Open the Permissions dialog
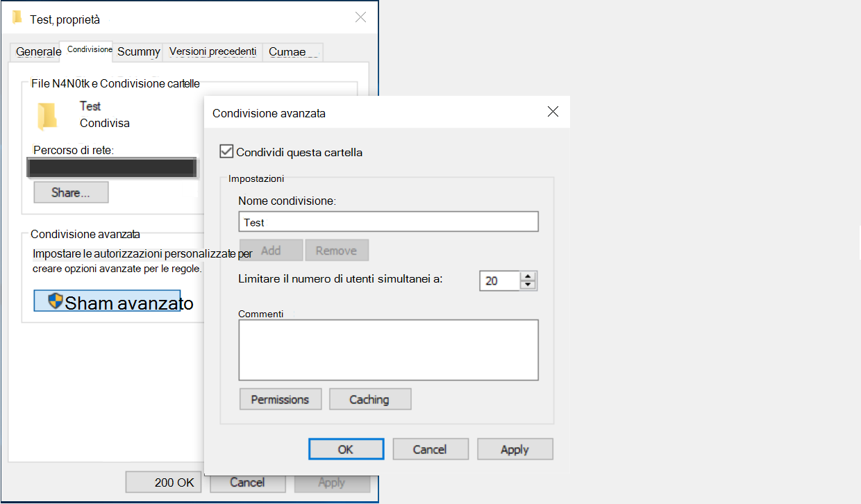 point(280,398)
